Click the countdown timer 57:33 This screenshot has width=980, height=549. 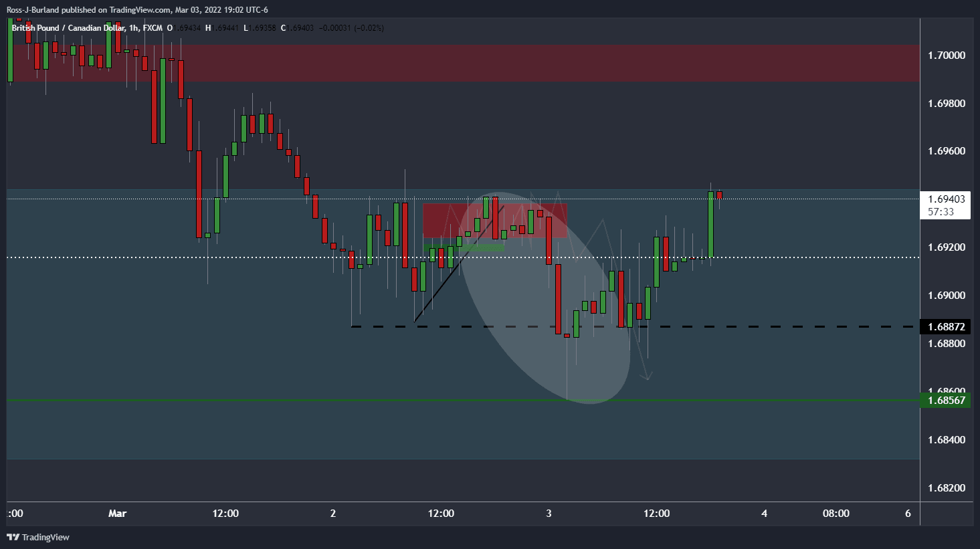(x=941, y=212)
